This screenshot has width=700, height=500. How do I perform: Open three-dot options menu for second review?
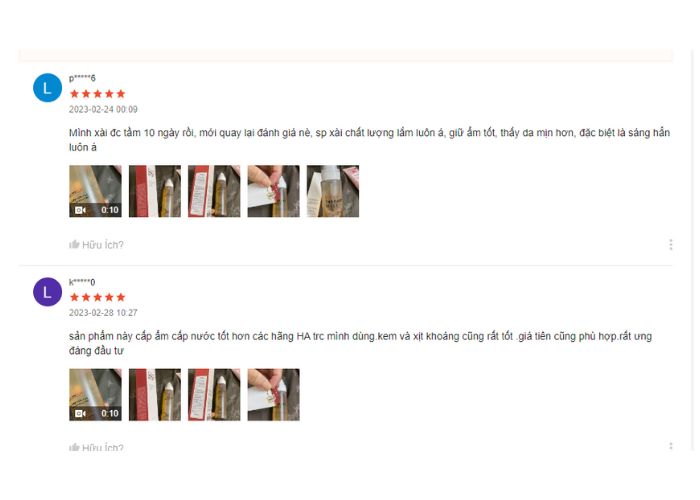(x=671, y=446)
